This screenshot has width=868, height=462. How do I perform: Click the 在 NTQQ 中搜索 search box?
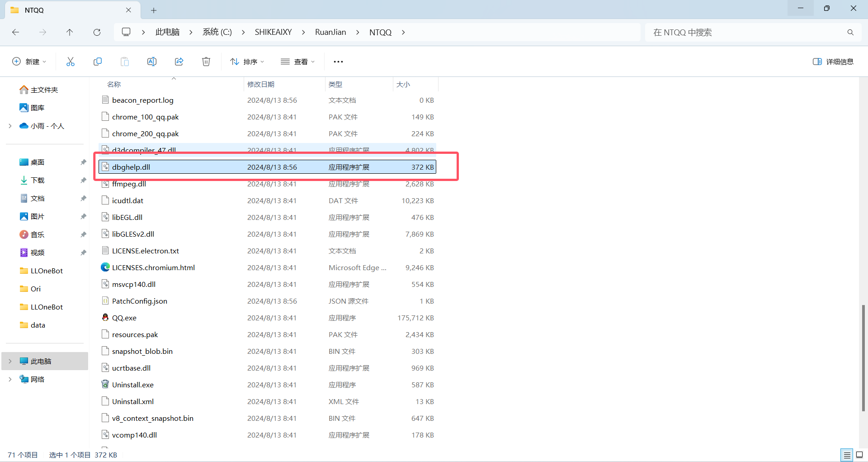[746, 32]
